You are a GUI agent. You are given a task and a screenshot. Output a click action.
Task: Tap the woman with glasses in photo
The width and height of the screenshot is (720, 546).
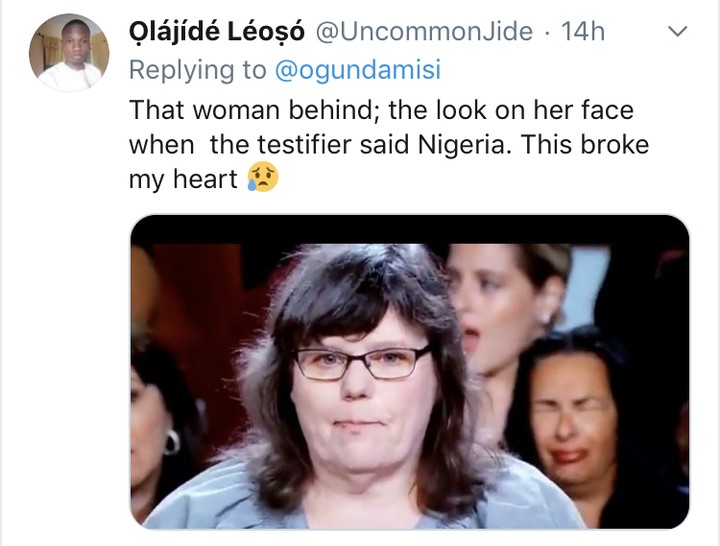[362, 390]
